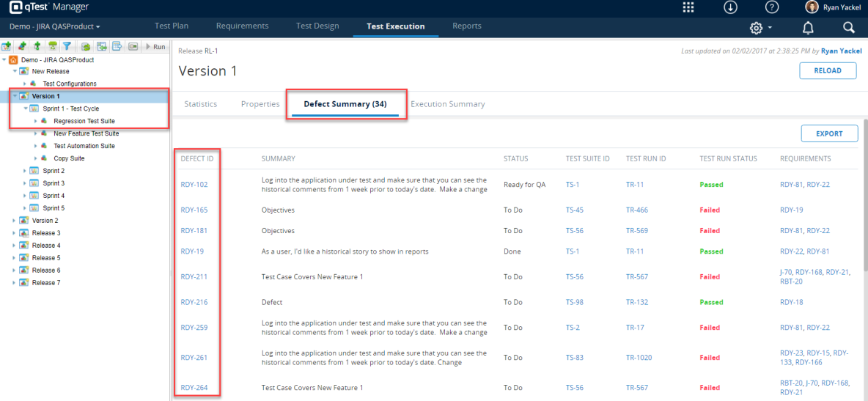Screen dimensions: 868x401
Task: Click the download resources icon
Action: click(730, 7)
